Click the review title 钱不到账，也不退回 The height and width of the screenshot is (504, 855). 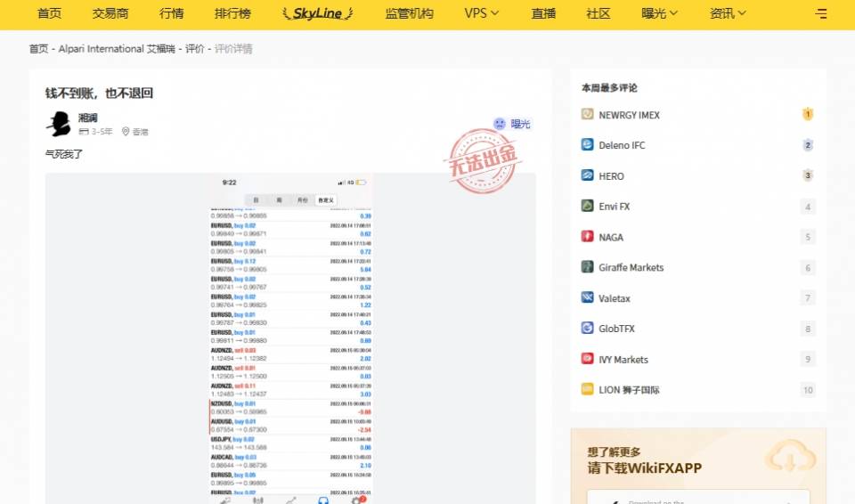point(99,93)
